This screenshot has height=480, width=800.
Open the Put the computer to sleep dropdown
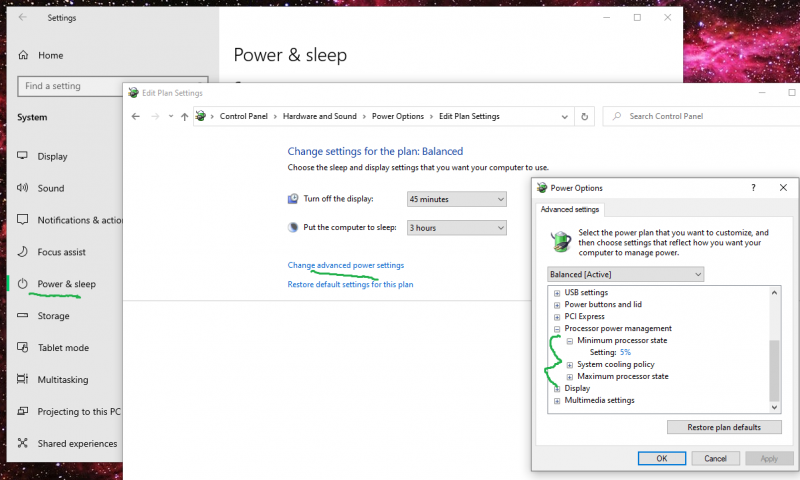click(x=457, y=228)
